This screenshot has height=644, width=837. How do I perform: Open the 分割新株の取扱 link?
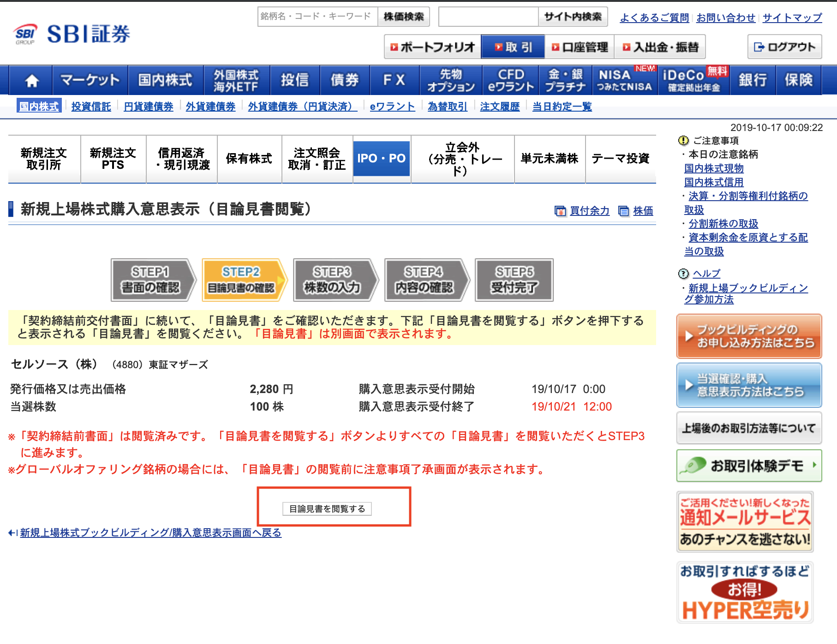(723, 224)
